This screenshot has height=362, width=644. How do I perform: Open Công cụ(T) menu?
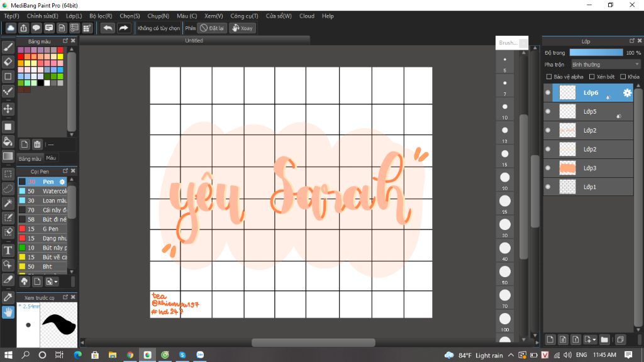(245, 16)
